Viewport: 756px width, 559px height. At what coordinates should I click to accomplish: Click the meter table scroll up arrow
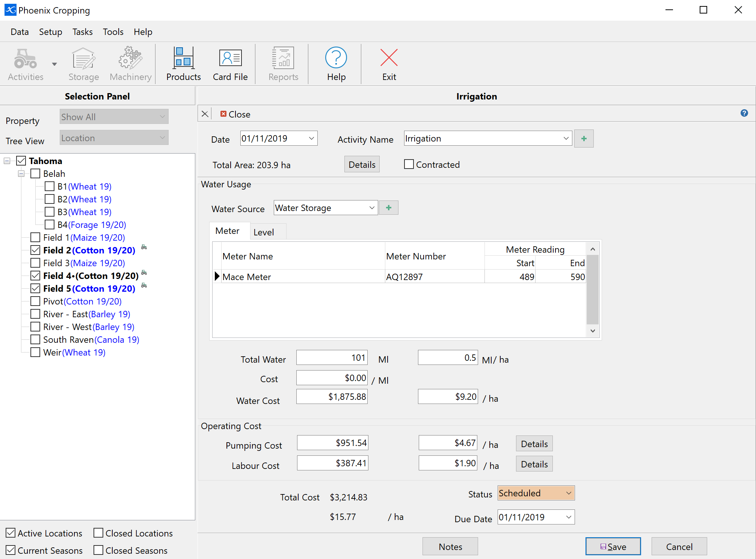(593, 249)
